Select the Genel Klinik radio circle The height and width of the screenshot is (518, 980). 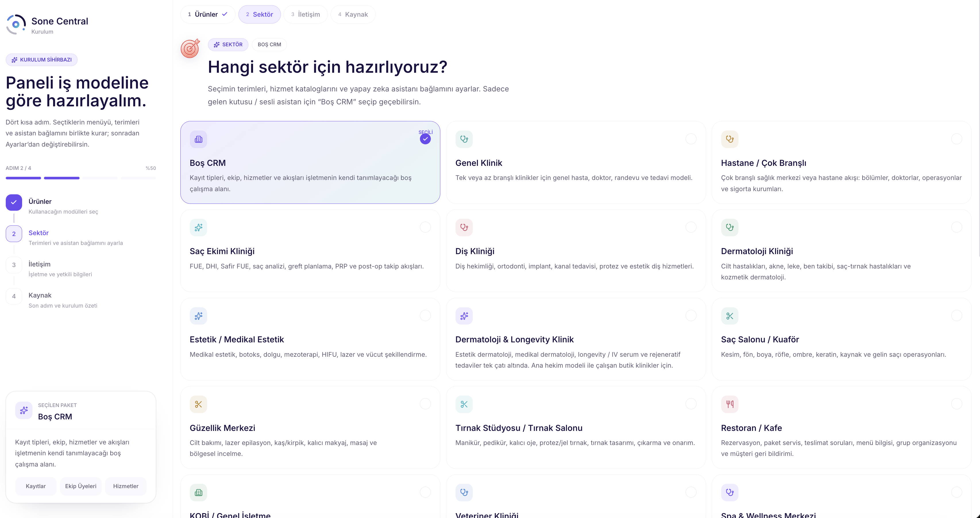[x=691, y=139]
